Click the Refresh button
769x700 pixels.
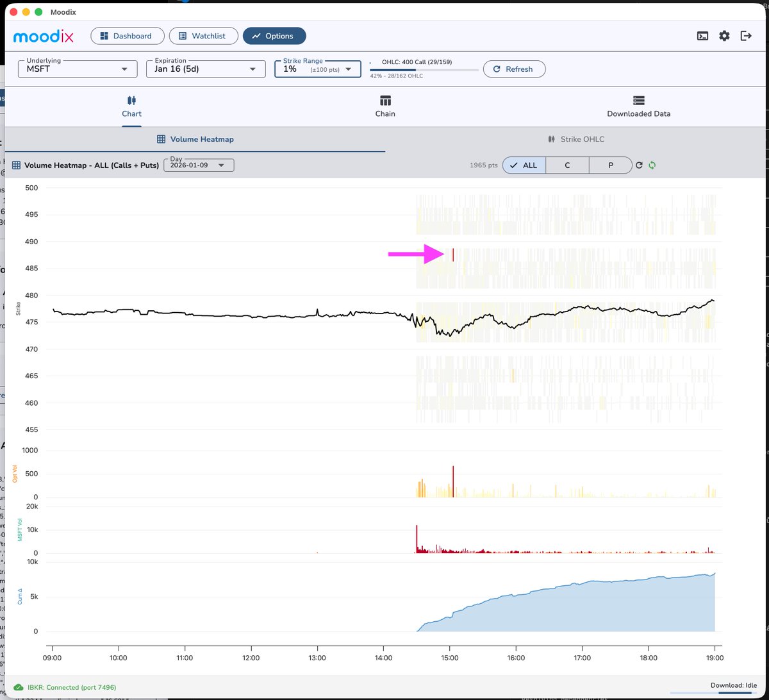(x=514, y=69)
